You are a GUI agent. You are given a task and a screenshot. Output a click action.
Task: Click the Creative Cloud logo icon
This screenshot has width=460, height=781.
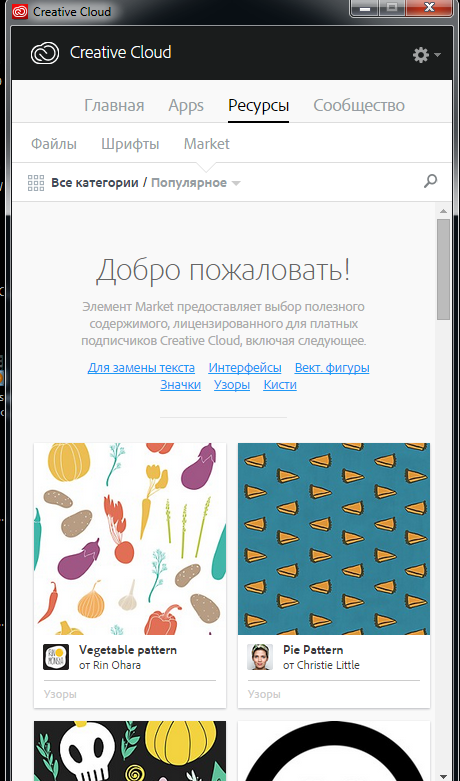pyautogui.click(x=45, y=53)
